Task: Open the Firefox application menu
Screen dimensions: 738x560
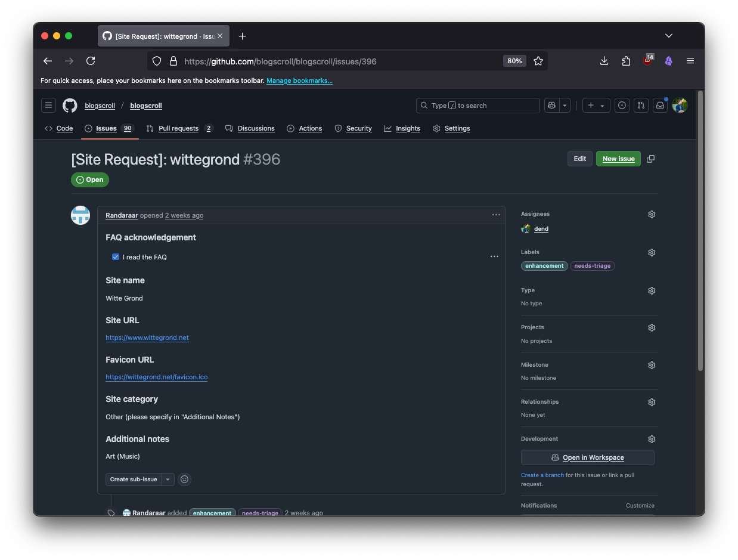Action: pyautogui.click(x=690, y=61)
